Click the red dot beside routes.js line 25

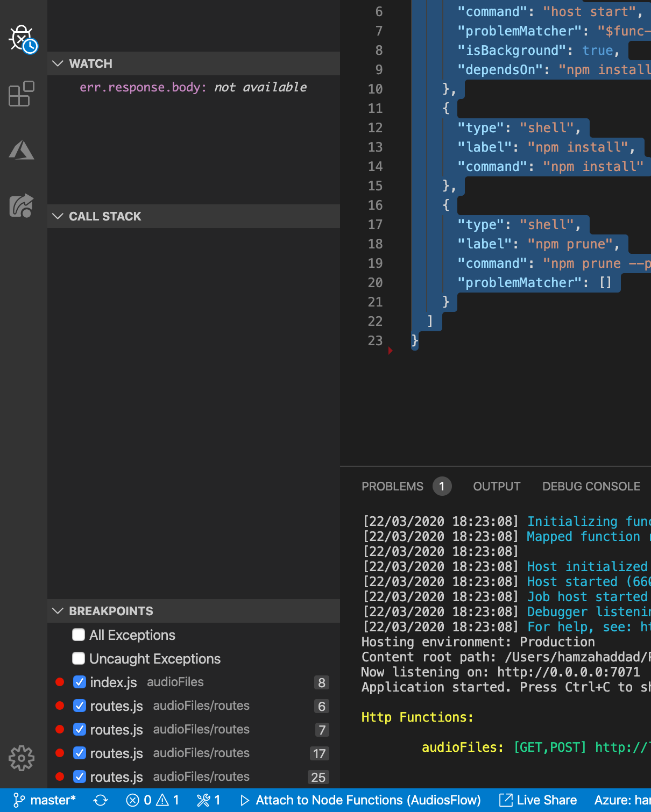[x=60, y=777]
